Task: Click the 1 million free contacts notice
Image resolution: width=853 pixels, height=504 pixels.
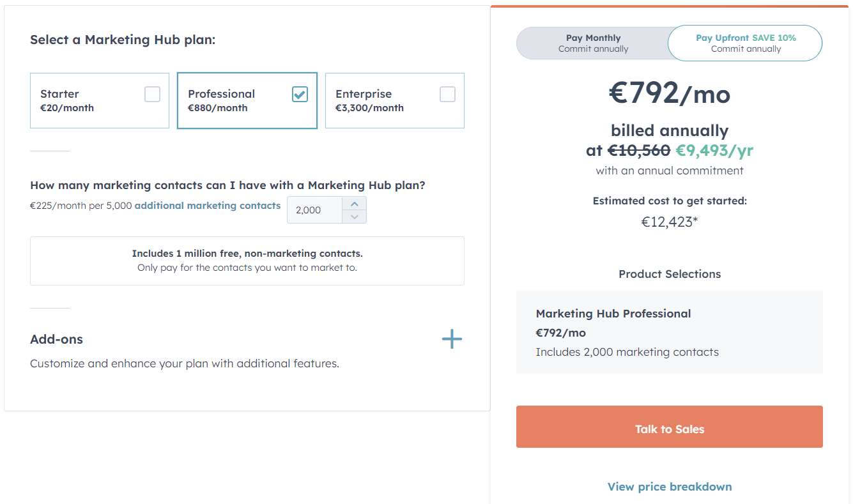Action: (247, 260)
